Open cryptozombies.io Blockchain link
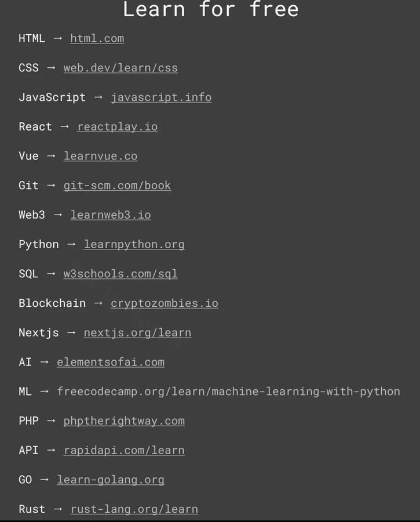 [165, 303]
